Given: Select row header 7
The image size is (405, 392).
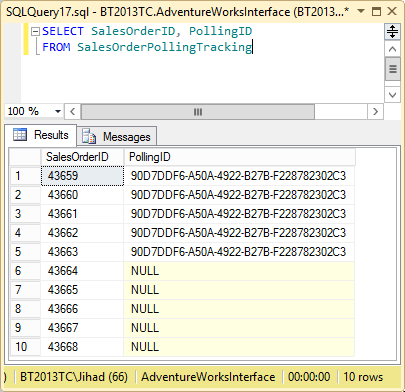Looking at the screenshot, I should 25,290.
